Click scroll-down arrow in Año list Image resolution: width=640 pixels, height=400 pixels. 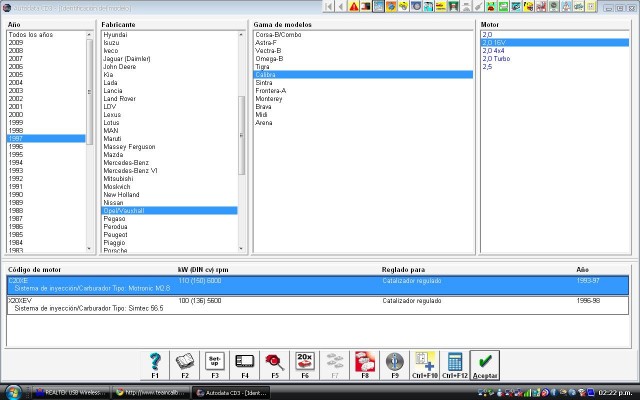pyautogui.click(x=89, y=248)
